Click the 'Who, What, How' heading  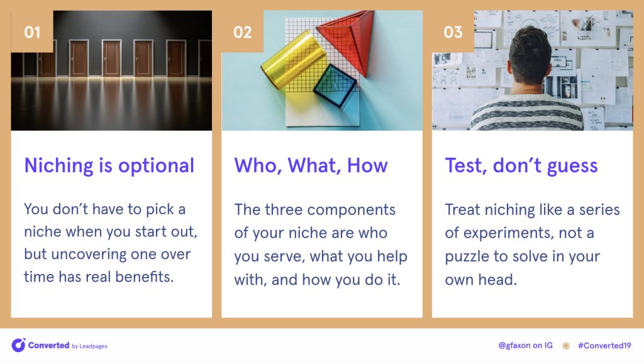pos(311,166)
